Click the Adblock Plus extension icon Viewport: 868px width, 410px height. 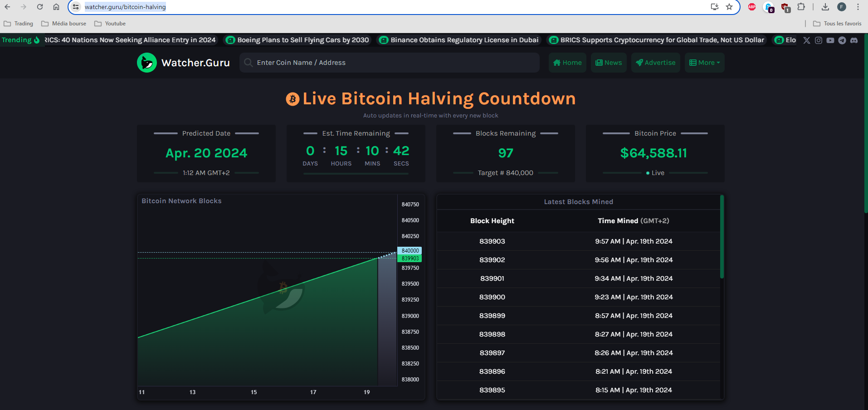[752, 7]
